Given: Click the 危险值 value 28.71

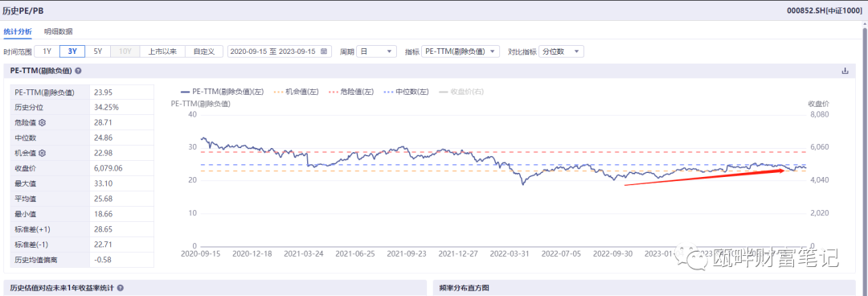Looking at the screenshot, I should [x=104, y=122].
